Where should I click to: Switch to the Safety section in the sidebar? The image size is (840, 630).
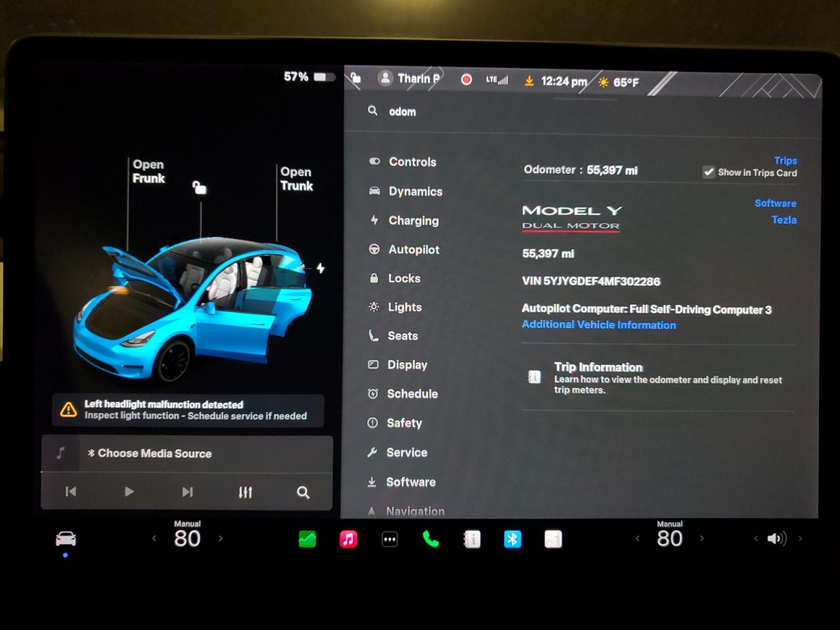point(373,423)
